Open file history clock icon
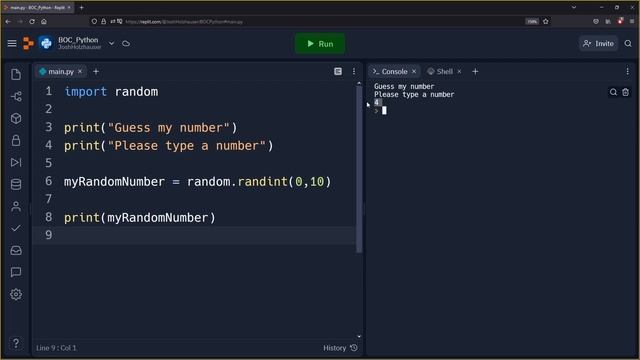Image resolution: width=640 pixels, height=360 pixels. point(354,348)
